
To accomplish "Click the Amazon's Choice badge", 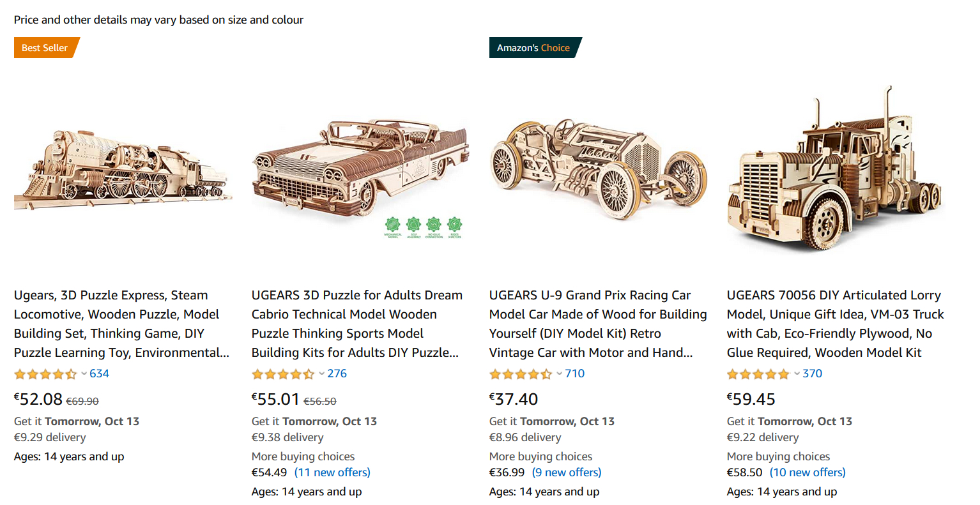I will (x=533, y=48).
